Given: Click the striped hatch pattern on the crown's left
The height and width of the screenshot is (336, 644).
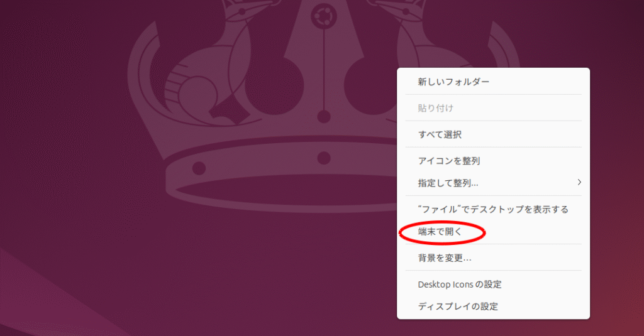Looking at the screenshot, I should (176, 84).
